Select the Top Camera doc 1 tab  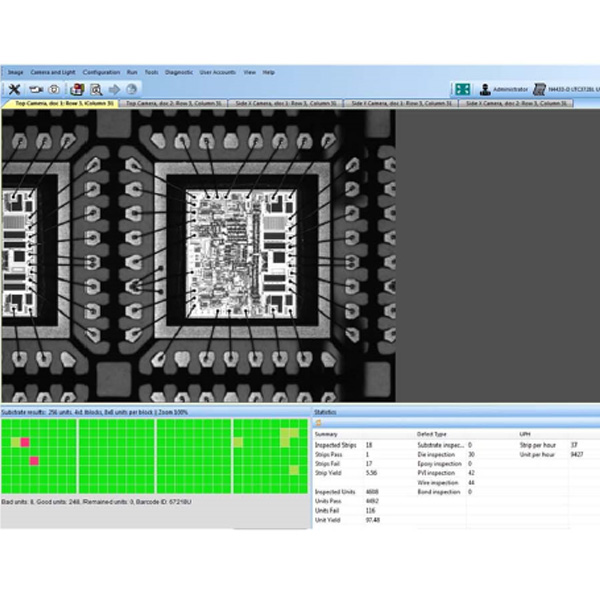tap(60, 103)
